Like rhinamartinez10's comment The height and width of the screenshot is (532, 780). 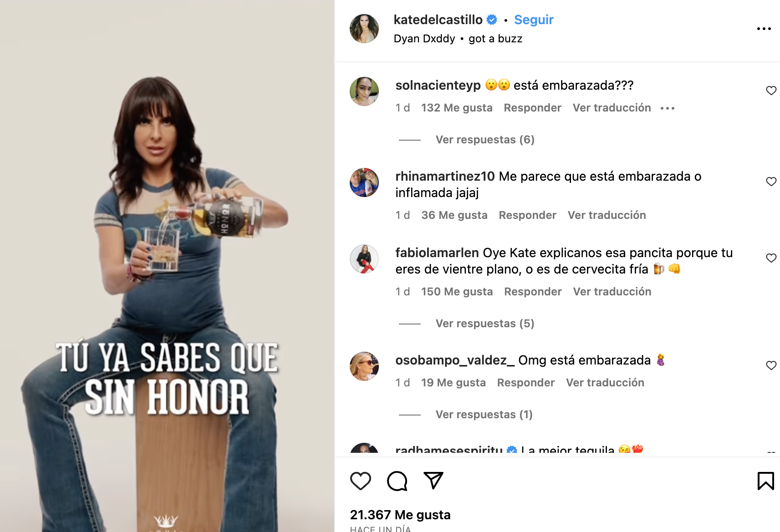tap(771, 182)
